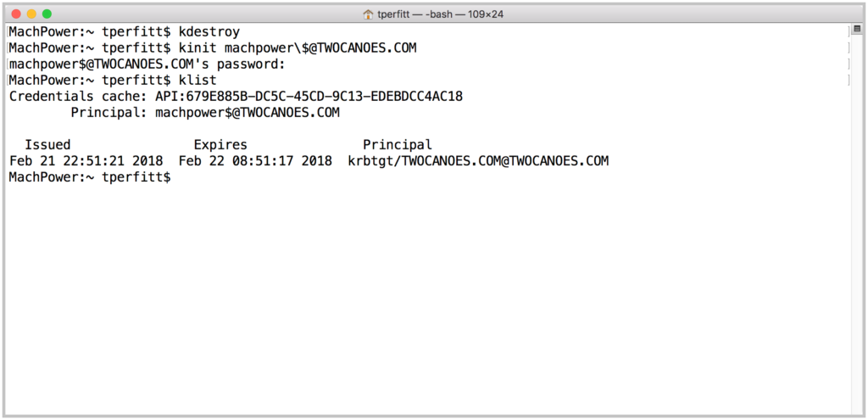868x420 pixels.
Task: Close the Terminal window with red button
Action: click(x=16, y=14)
